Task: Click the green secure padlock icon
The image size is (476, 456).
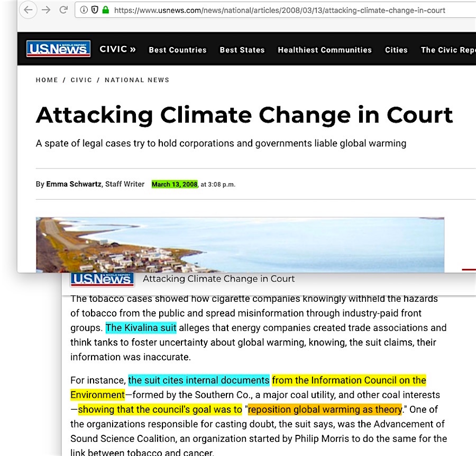Action: 105,10
